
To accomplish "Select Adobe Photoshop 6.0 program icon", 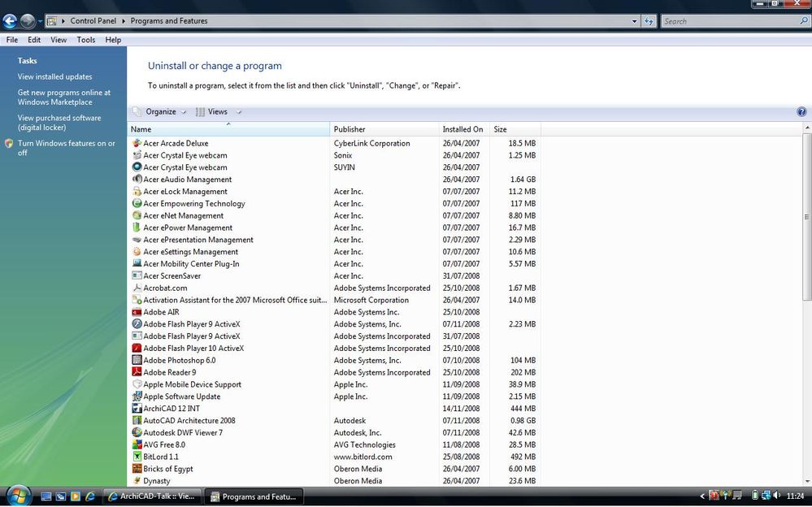I will pyautogui.click(x=137, y=360).
